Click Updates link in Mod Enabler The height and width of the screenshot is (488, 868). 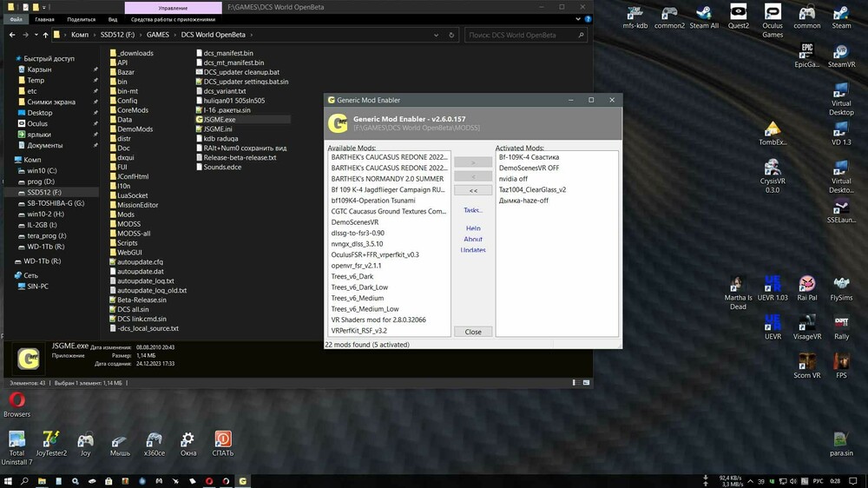[x=473, y=250]
